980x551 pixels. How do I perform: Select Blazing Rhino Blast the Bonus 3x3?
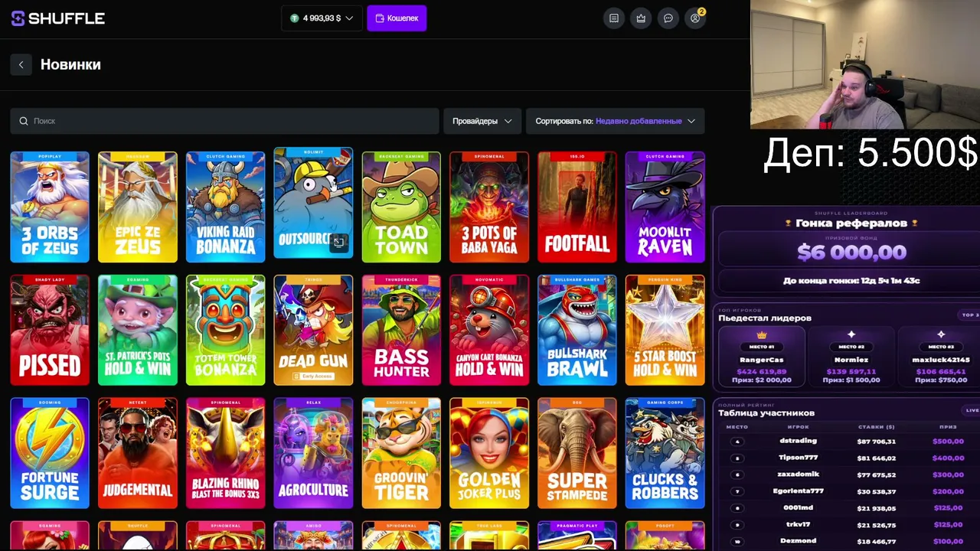point(226,453)
